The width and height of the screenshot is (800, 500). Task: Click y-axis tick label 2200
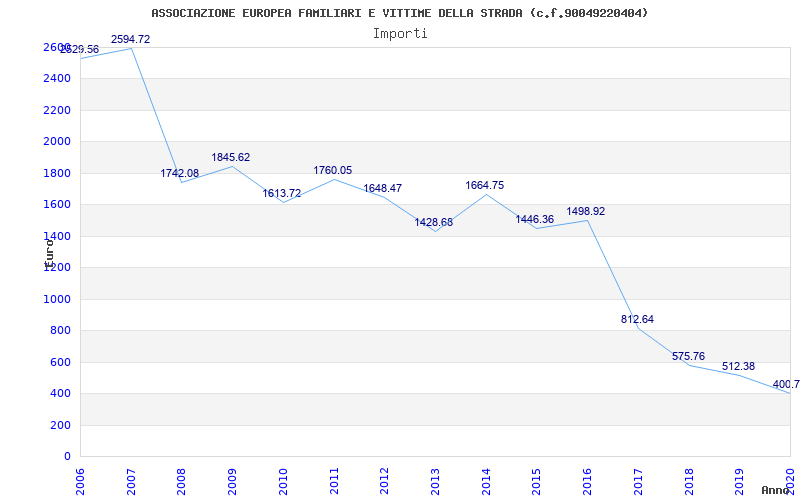57,110
